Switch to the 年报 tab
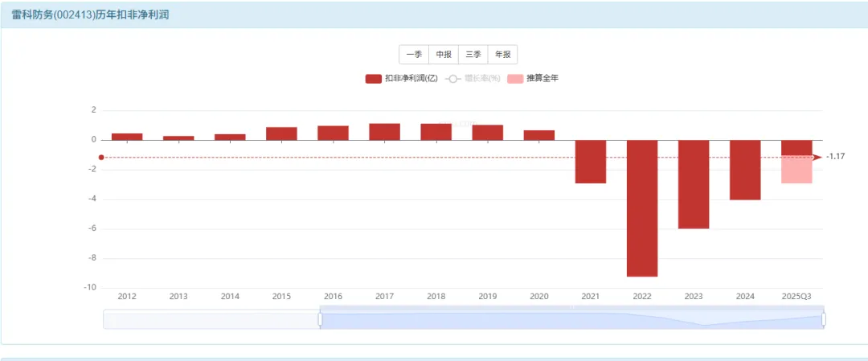This screenshot has width=868, height=361. click(502, 54)
